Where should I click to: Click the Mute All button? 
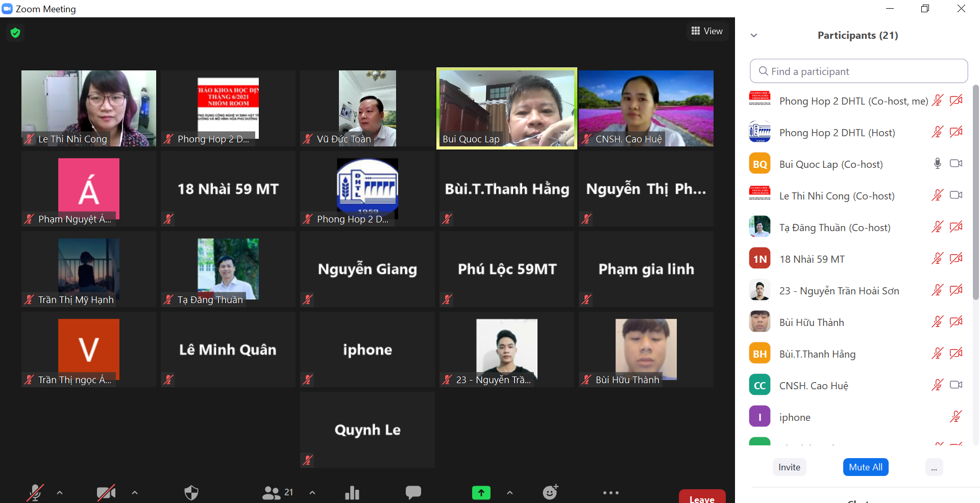(866, 467)
